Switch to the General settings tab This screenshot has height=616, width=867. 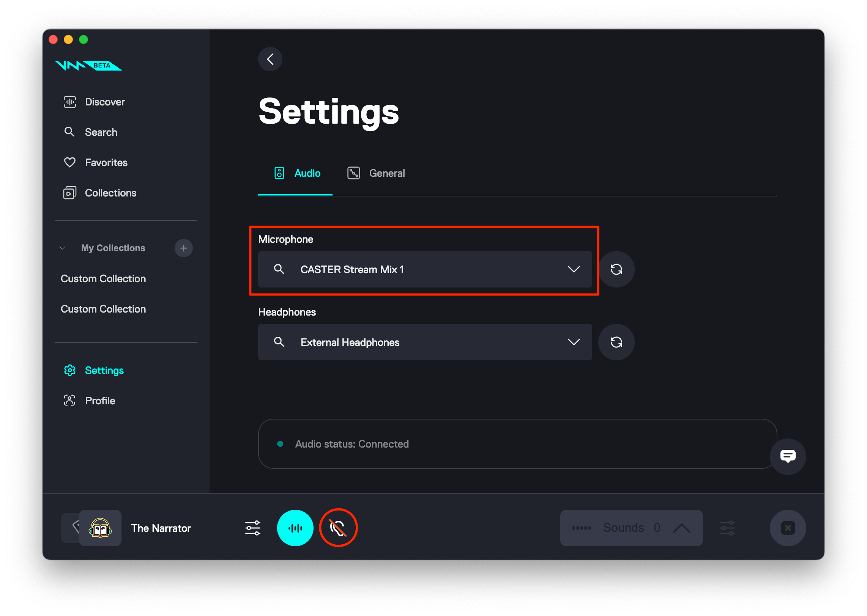[387, 173]
